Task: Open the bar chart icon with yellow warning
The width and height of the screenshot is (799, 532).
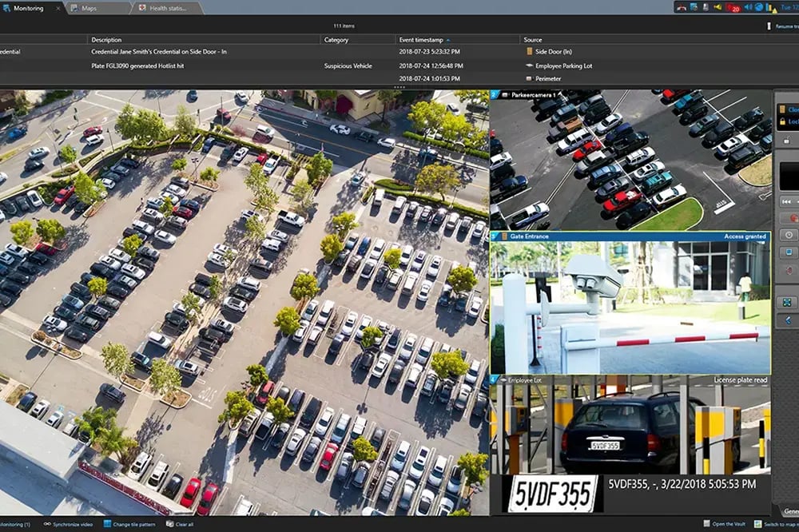Action: tap(771, 8)
